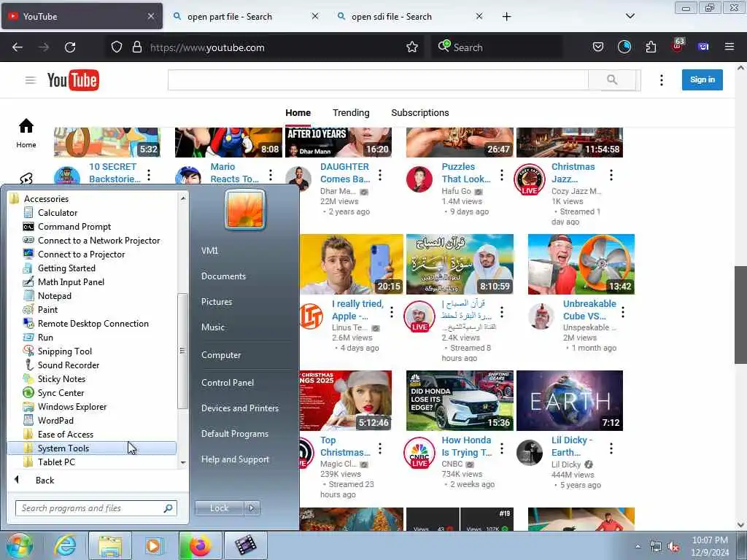Viewport: 747px width, 560px height.
Task: Open Connect to a Network Projector
Action: 98,241
